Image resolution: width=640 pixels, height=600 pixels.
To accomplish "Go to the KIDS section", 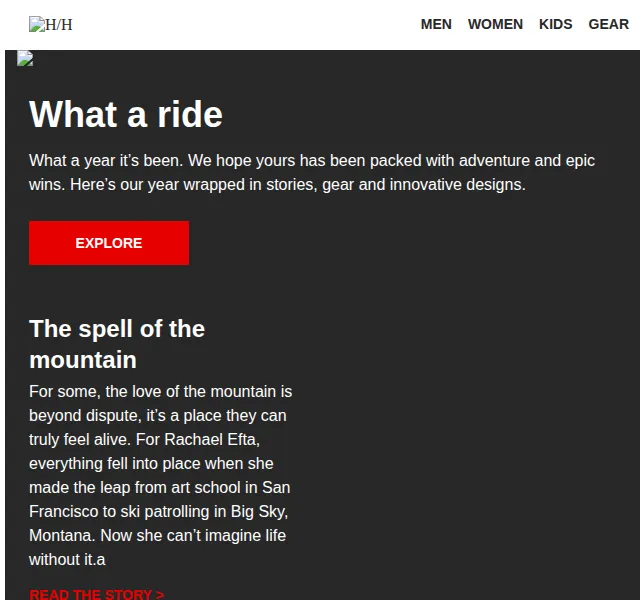I will coord(556,24).
